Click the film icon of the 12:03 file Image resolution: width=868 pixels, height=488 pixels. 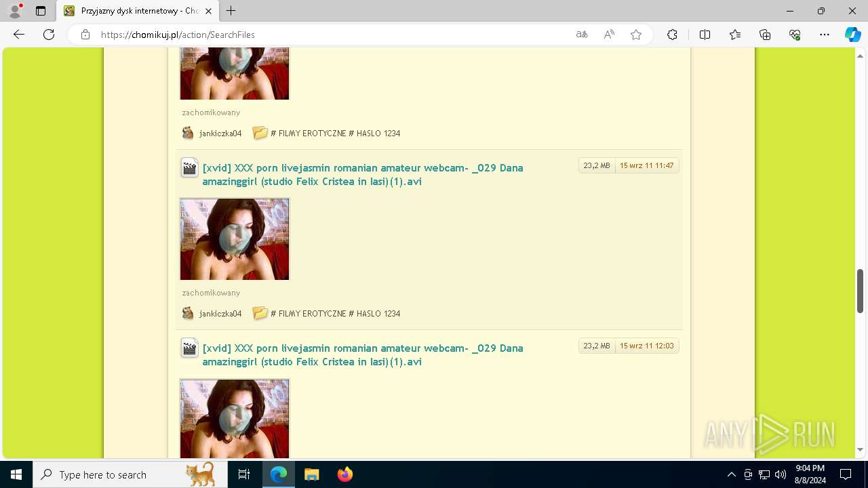189,348
